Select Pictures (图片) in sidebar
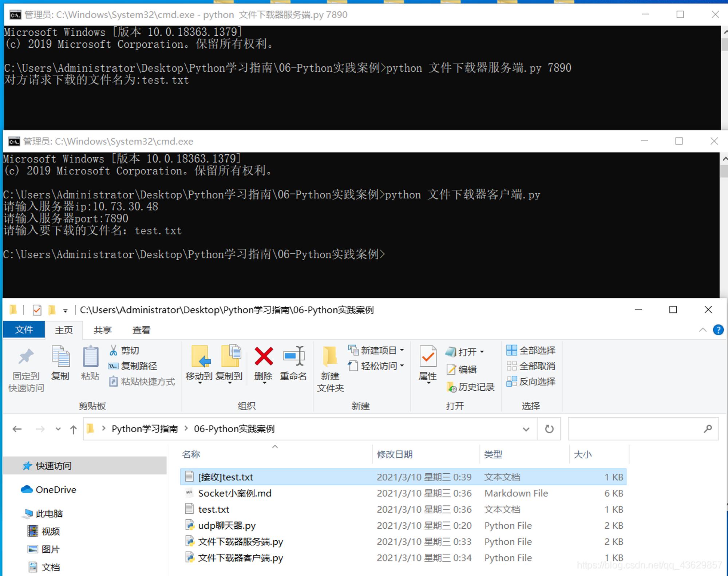This screenshot has height=576, width=728. click(43, 549)
